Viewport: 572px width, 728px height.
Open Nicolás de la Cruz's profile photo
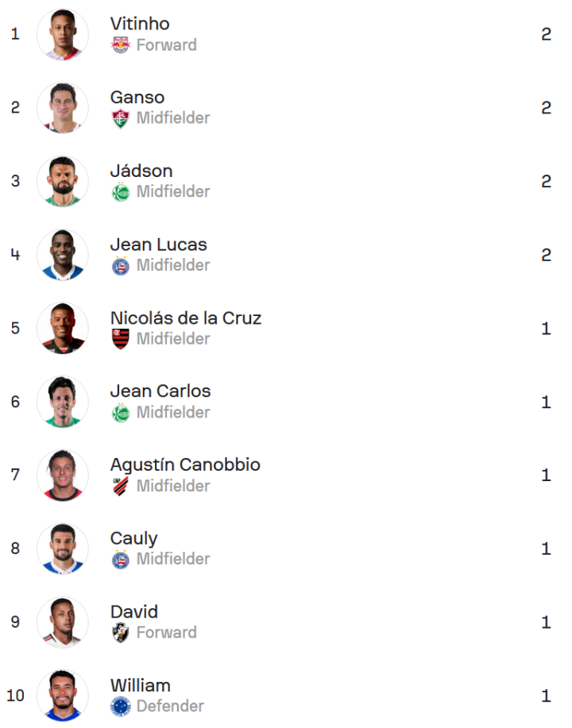coord(63,328)
